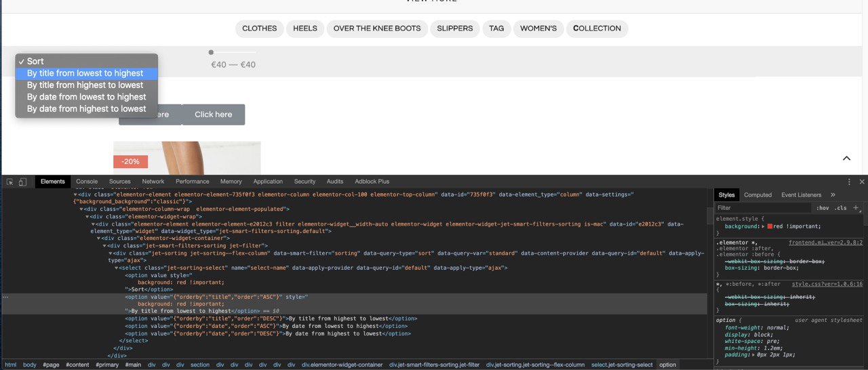This screenshot has width=868, height=370.
Task: Click the price range slider handle
Action: pos(211,52)
